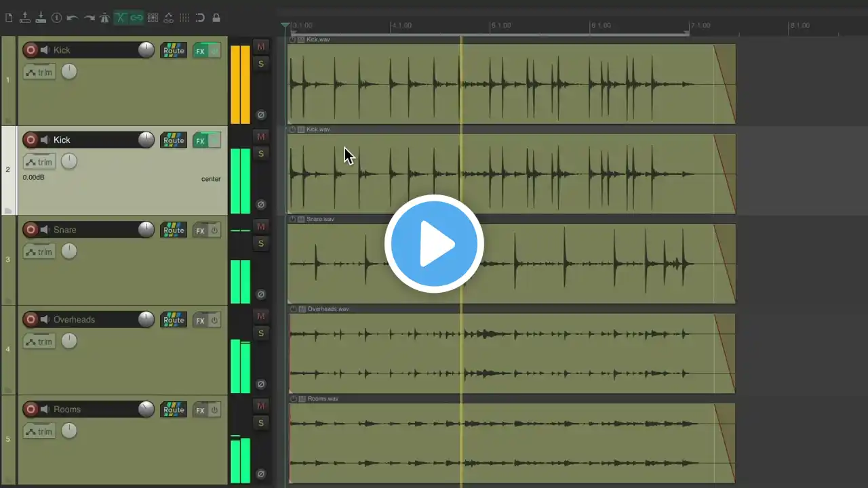Arm track 1 Kick for recording
This screenshot has height=488, width=868.
point(31,50)
